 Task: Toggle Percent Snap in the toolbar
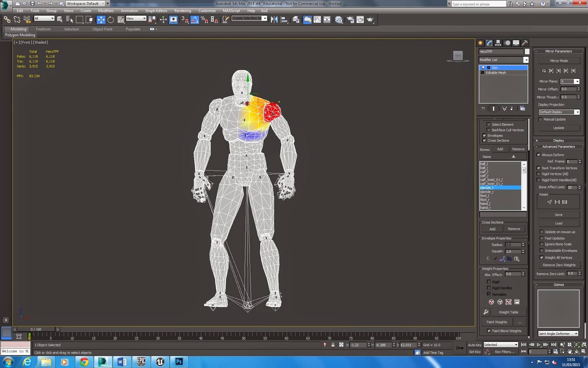[204, 20]
